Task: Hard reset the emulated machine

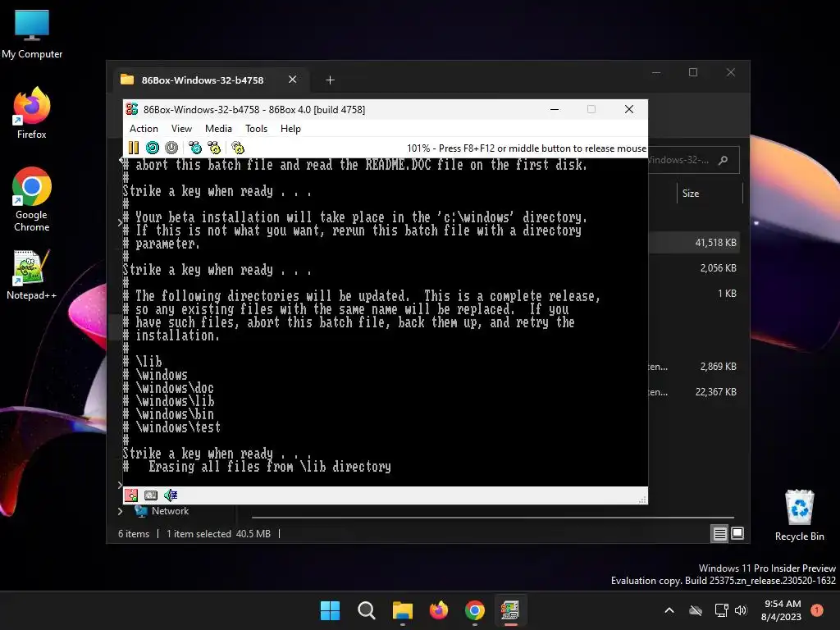Action: click(x=152, y=148)
